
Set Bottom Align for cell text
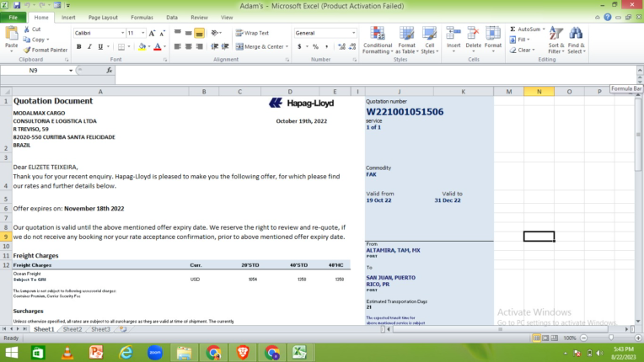199,33
